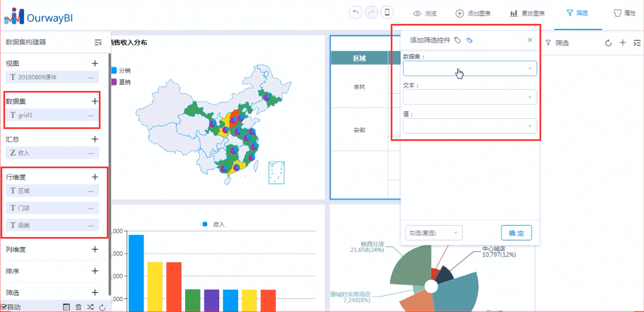Open the 属性 properties tab
The width and height of the screenshot is (644, 312).
[x=625, y=13]
